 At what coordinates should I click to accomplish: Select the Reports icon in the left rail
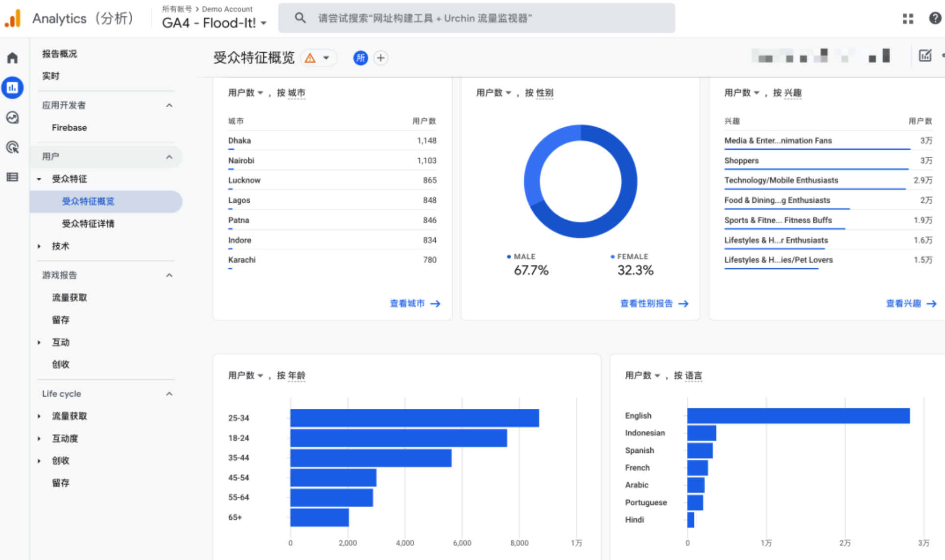13,88
